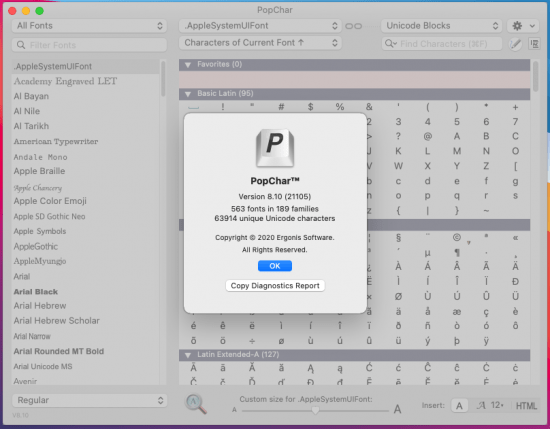Collapse the Latin Extended-A (127) section
The image size is (550, 429).
pos(188,355)
